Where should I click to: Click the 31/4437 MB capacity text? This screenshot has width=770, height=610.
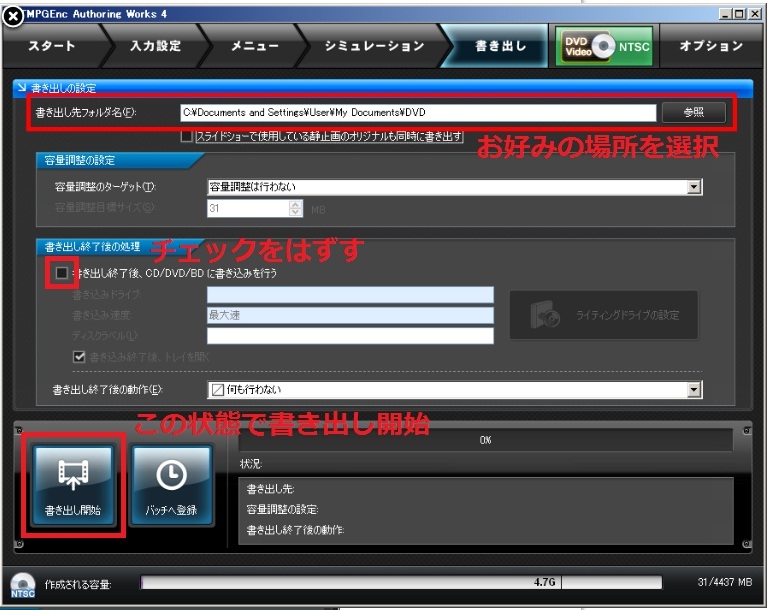tap(724, 582)
